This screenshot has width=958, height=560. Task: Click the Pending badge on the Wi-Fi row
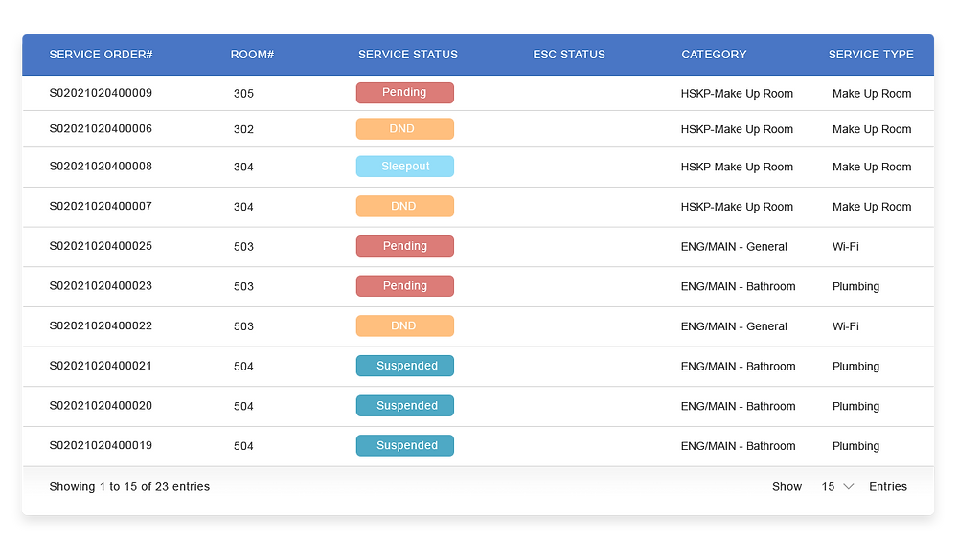point(404,246)
